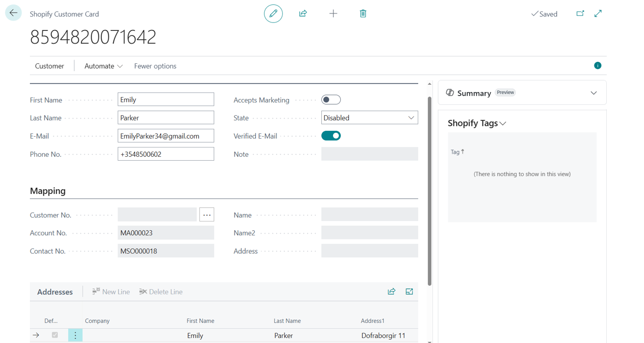
Task: Click the Phone No. input field
Action: pyautogui.click(x=166, y=154)
